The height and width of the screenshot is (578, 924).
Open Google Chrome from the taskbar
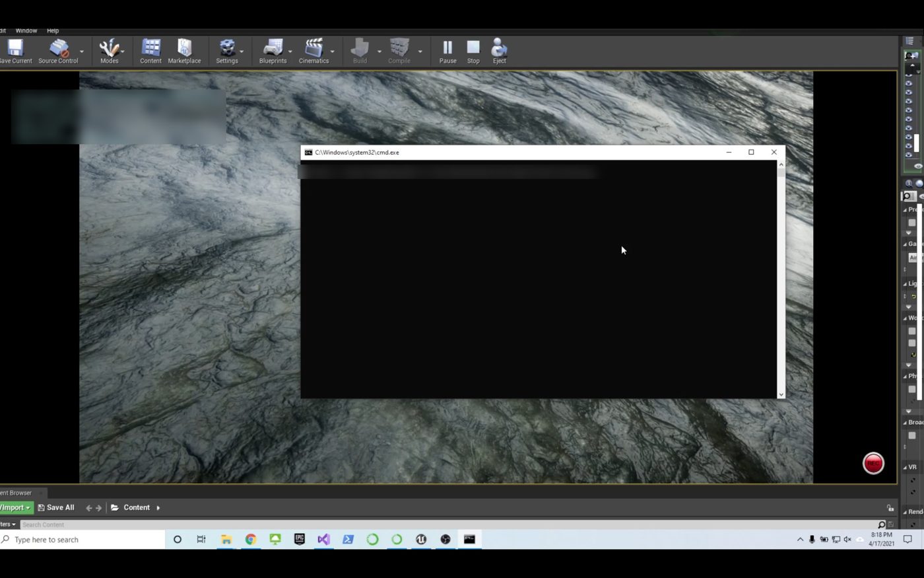(x=251, y=540)
